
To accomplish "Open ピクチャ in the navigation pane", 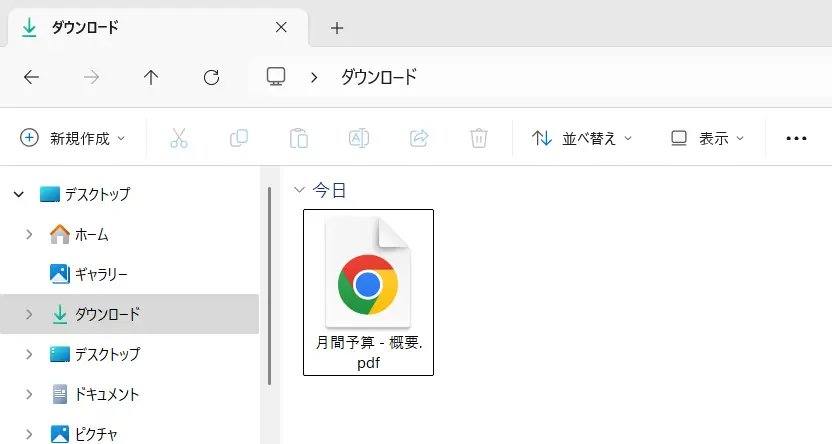I will 84,434.
